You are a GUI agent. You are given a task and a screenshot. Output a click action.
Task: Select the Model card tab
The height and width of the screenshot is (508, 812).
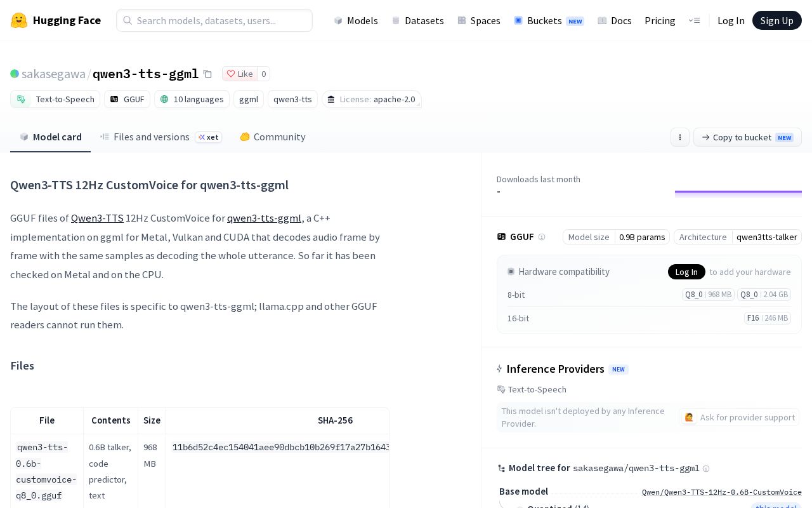(51, 137)
